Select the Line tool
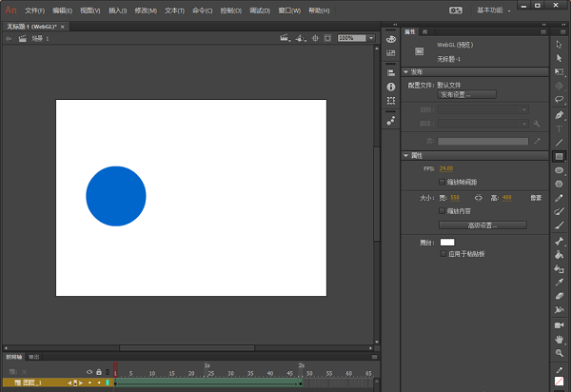 pyautogui.click(x=560, y=141)
